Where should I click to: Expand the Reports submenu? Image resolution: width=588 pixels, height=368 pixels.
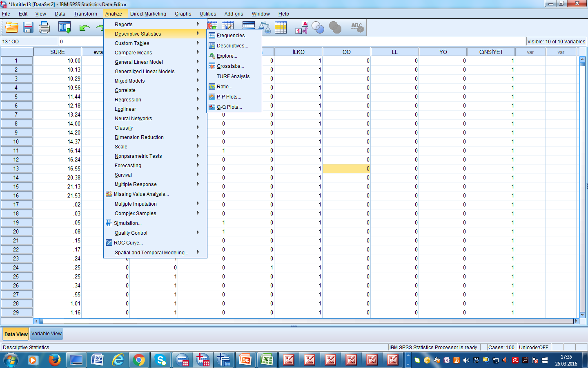[x=155, y=25]
